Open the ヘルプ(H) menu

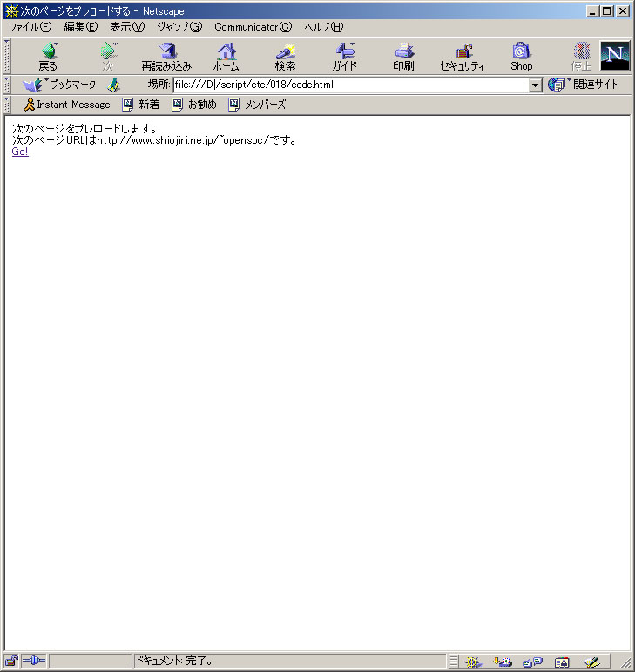[324, 27]
